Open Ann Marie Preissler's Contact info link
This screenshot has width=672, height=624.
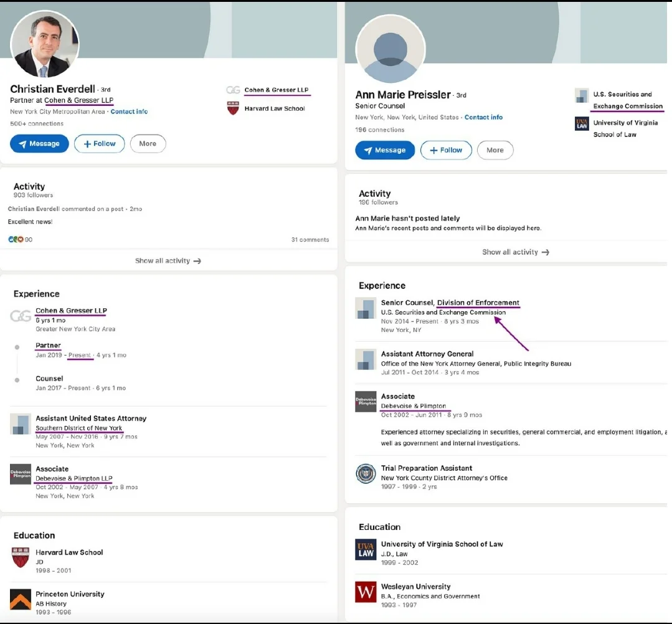(x=483, y=117)
